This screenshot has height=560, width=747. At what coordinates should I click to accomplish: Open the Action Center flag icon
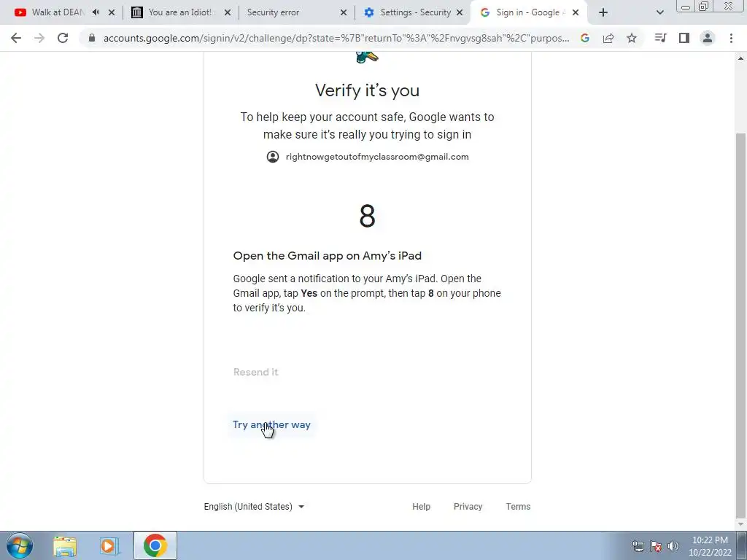tap(656, 546)
